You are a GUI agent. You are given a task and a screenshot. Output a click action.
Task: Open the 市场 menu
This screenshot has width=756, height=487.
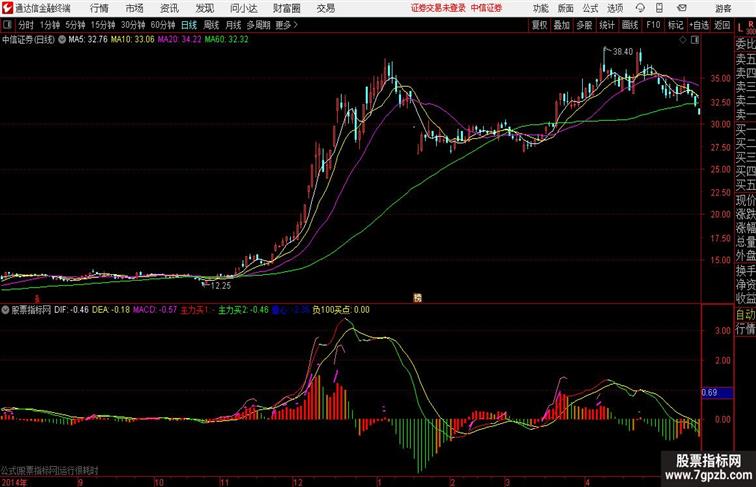pos(135,8)
